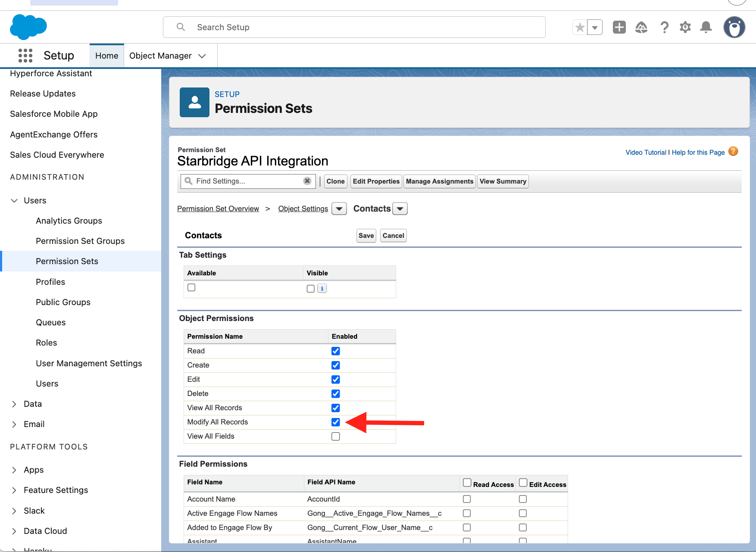
Task: Uncheck the Create permission
Action: 336,365
